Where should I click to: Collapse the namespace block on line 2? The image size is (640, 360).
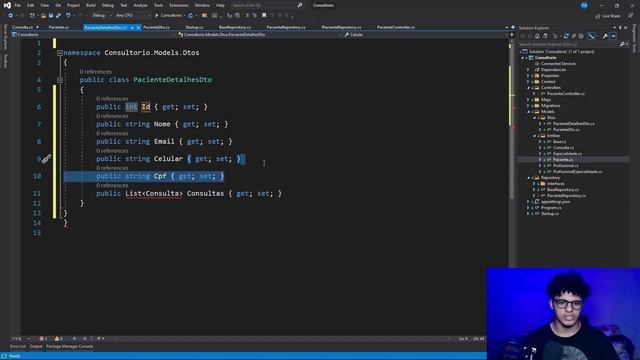[x=60, y=53]
